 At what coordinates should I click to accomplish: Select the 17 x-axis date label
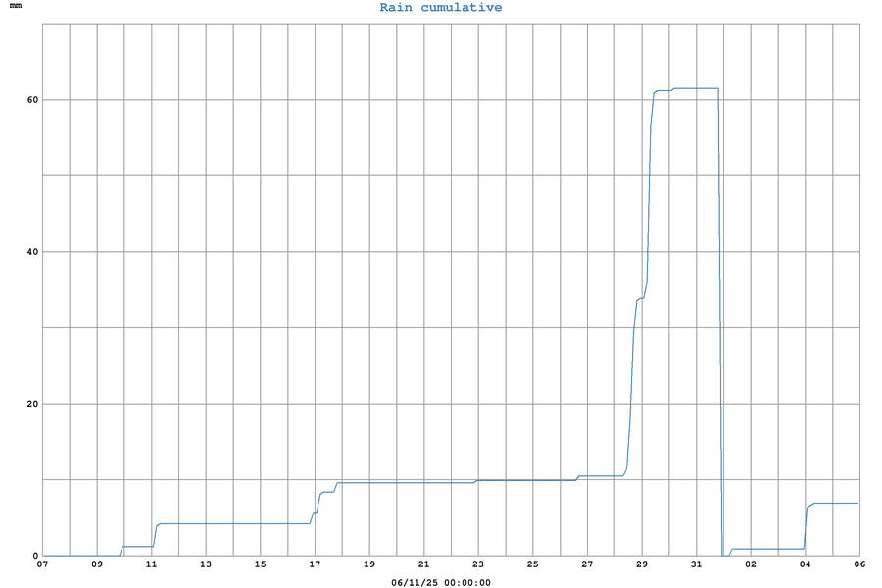(315, 565)
